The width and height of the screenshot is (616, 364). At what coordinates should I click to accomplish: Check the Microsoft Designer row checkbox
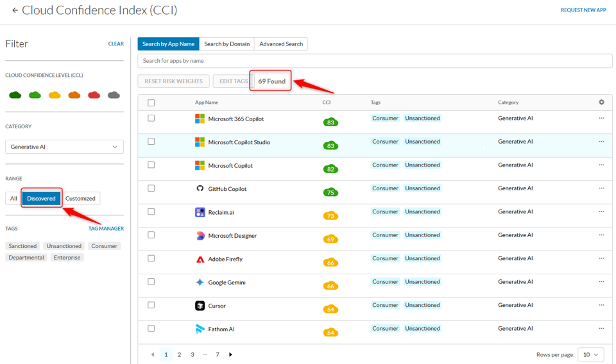click(x=151, y=235)
